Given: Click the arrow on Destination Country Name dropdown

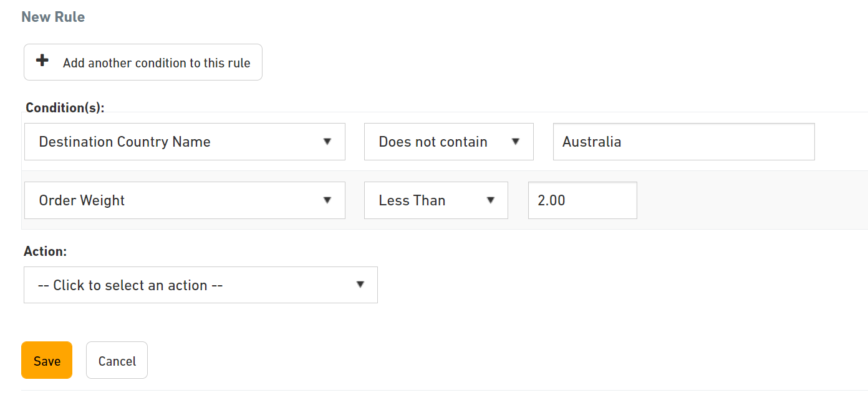Looking at the screenshot, I should (327, 142).
